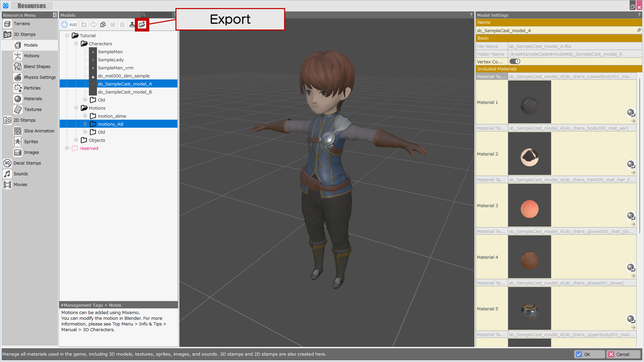Expand the Objects folder in tree
The height and width of the screenshot is (362, 644).
pos(76,140)
